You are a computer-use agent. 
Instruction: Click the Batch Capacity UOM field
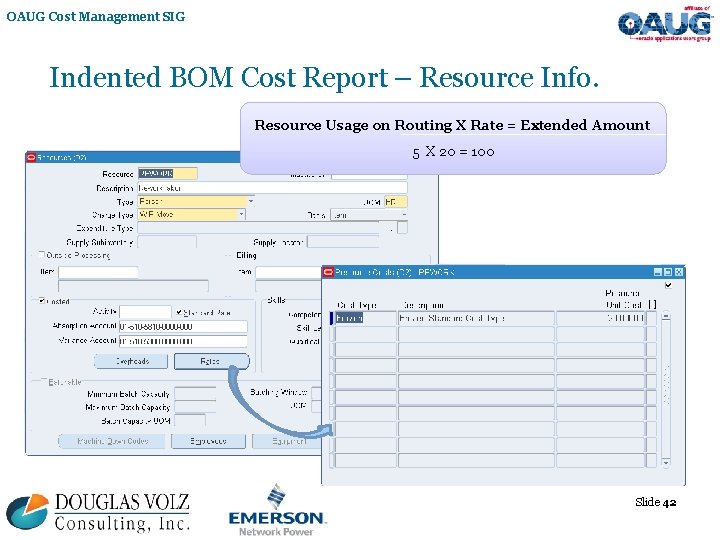(x=190, y=420)
